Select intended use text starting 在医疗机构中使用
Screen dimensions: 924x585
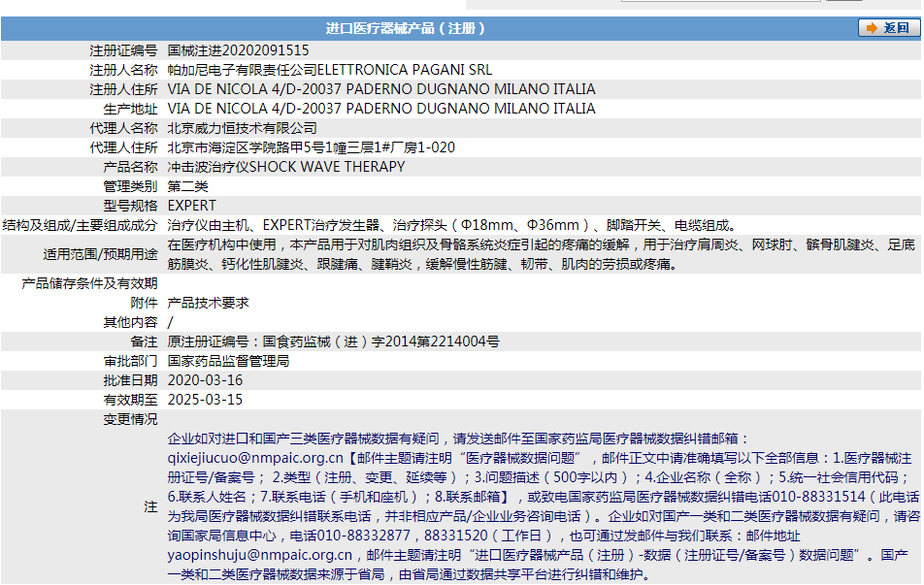tap(541, 254)
